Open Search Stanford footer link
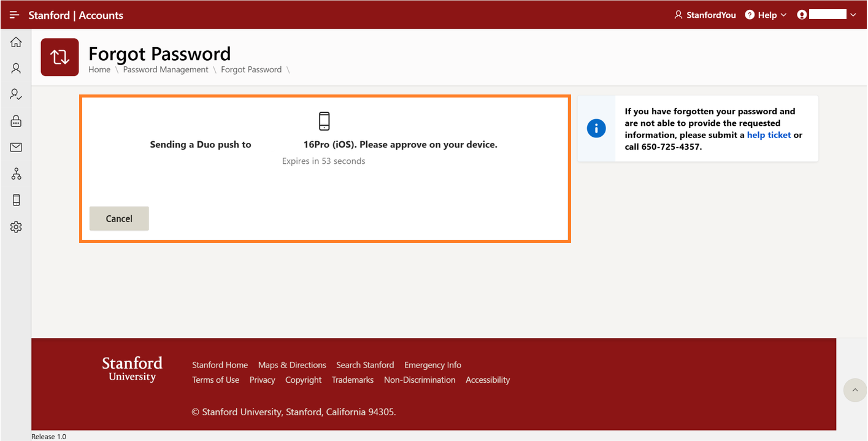The height and width of the screenshot is (441, 868). 365,365
